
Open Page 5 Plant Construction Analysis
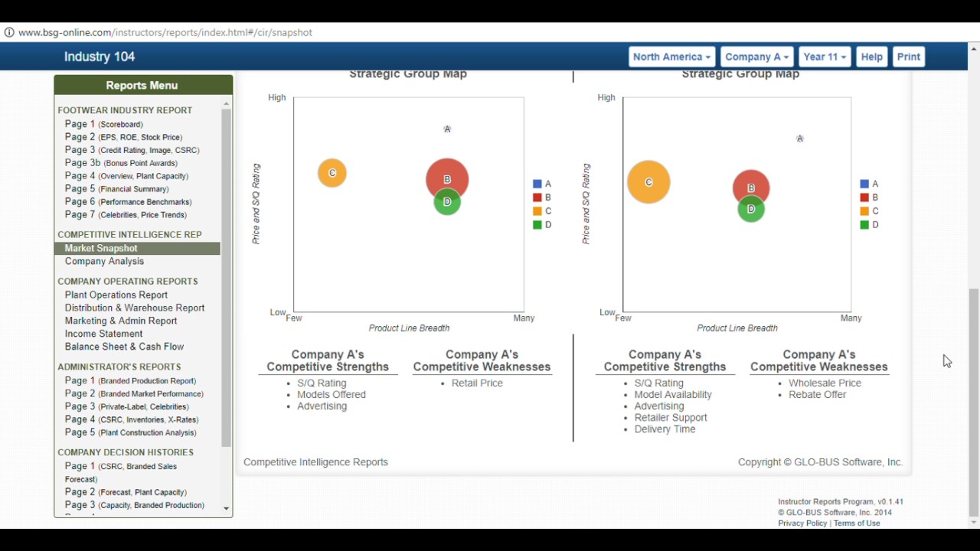pos(130,432)
